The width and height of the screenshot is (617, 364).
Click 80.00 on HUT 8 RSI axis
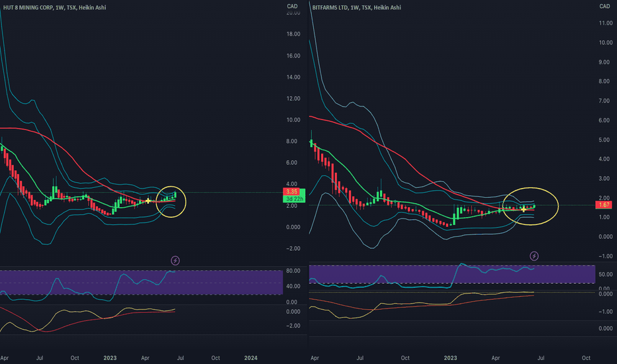[293, 271]
